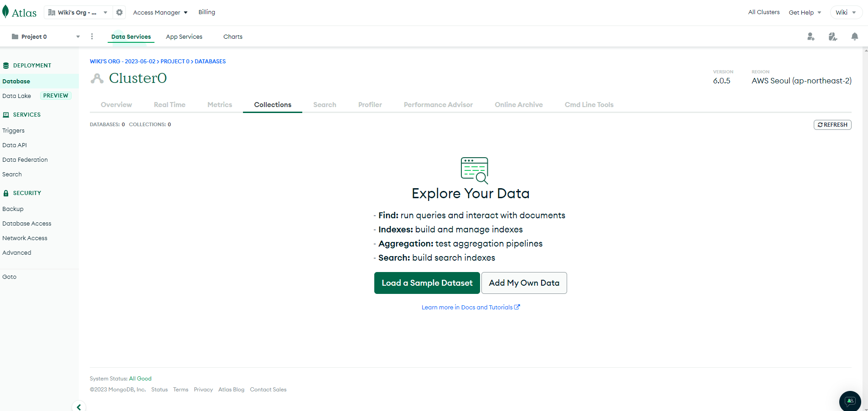The height and width of the screenshot is (411, 868).
Task: Click Goto in the sidebar
Action: click(x=9, y=277)
